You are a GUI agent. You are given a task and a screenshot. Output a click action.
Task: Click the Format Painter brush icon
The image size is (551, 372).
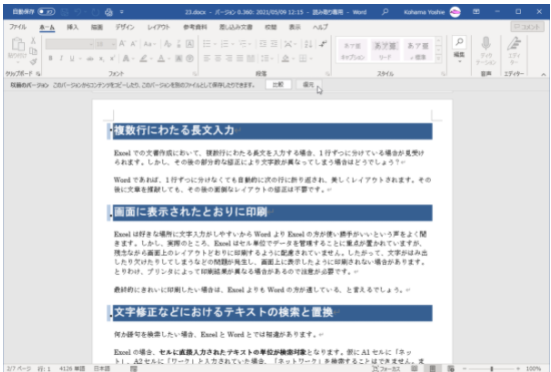(33, 62)
